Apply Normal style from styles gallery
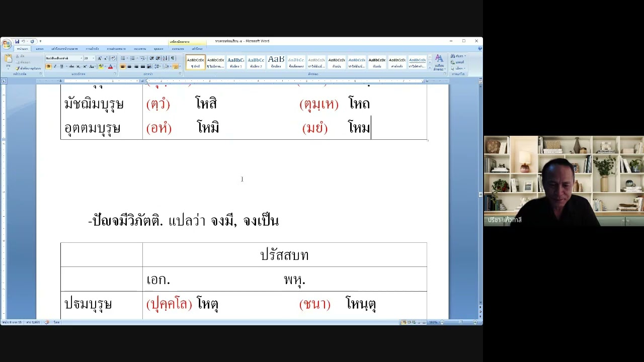The height and width of the screenshot is (362, 644). 196,62
